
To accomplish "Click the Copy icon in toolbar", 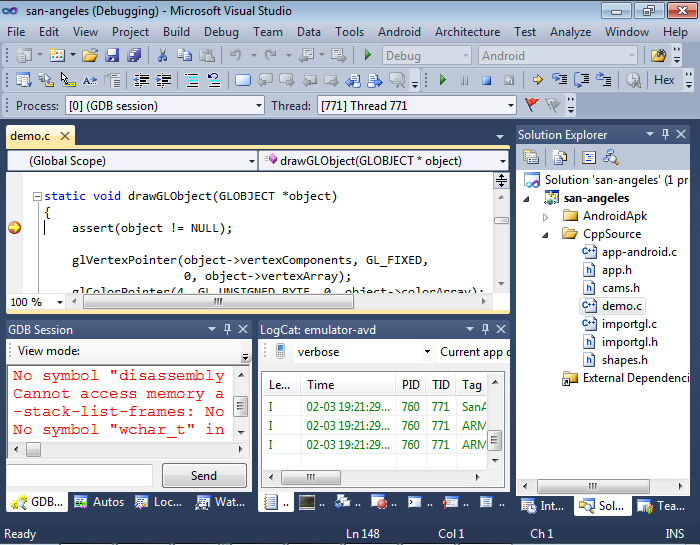I will [184, 55].
